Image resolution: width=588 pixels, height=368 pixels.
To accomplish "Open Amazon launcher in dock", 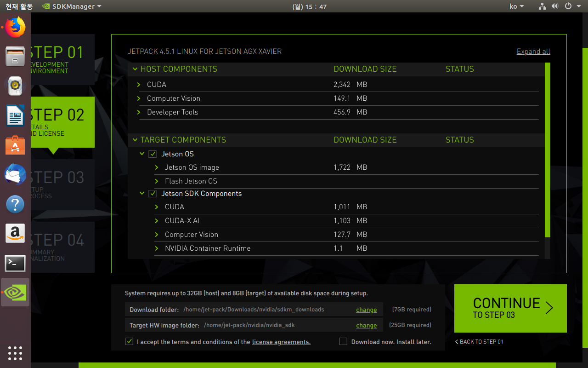I will tap(15, 233).
